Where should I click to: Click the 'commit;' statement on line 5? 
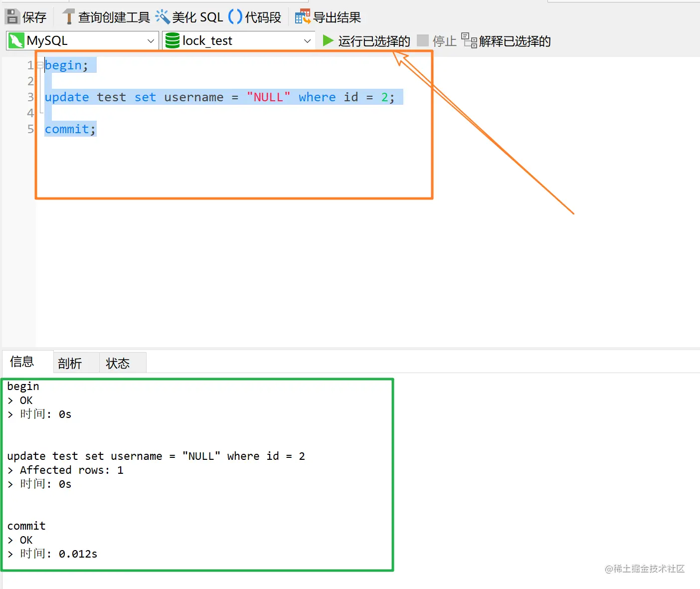(70, 129)
